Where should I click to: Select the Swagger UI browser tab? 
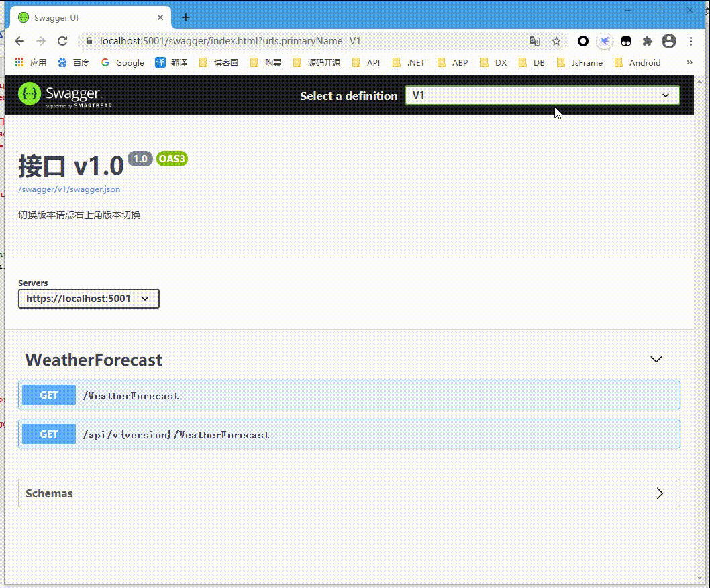[x=91, y=17]
